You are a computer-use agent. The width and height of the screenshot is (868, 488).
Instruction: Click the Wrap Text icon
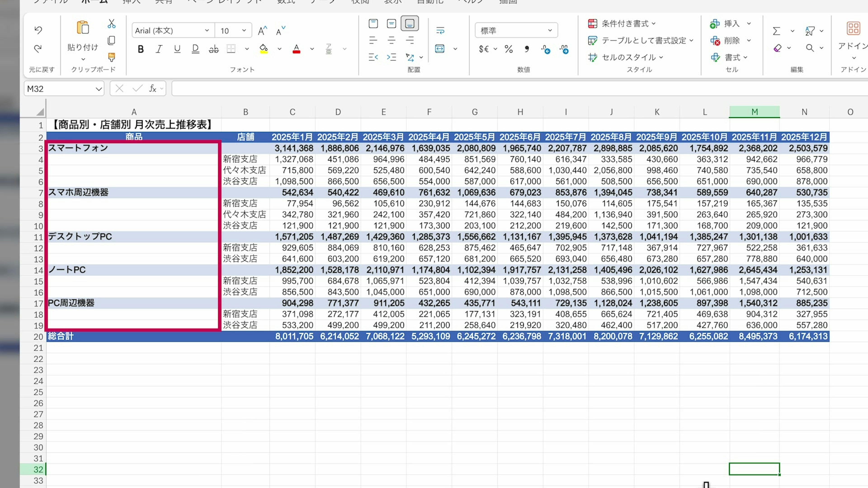tap(440, 31)
